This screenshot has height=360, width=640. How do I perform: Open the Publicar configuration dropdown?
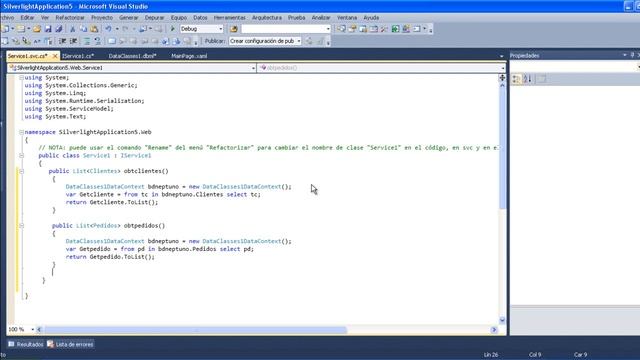(x=299, y=41)
